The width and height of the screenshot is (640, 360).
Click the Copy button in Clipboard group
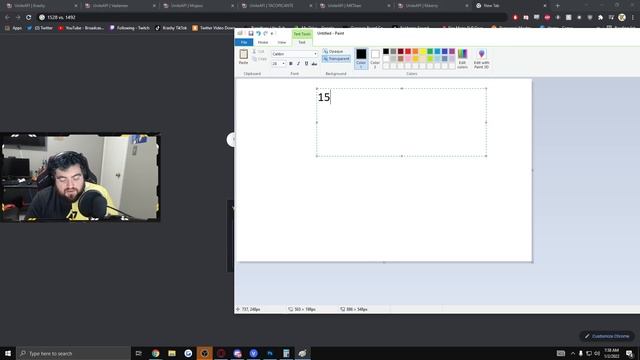259,59
